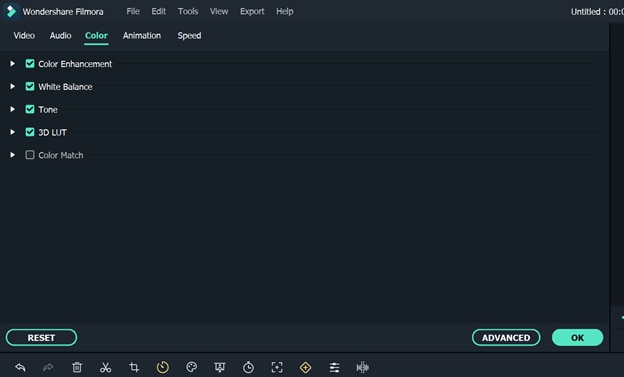Click the White Balance label text
The height and width of the screenshot is (377, 624).
[x=65, y=87]
